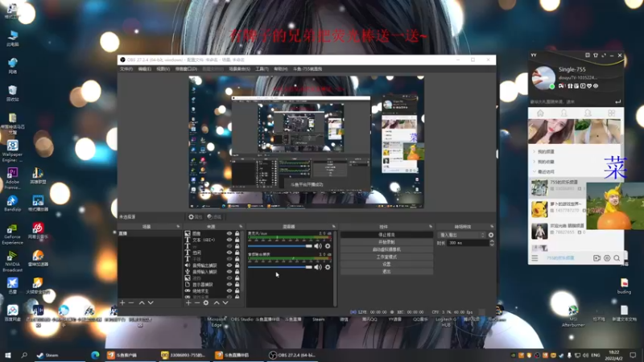Open YY skin shirt icon in the title bar

pyautogui.click(x=596, y=56)
